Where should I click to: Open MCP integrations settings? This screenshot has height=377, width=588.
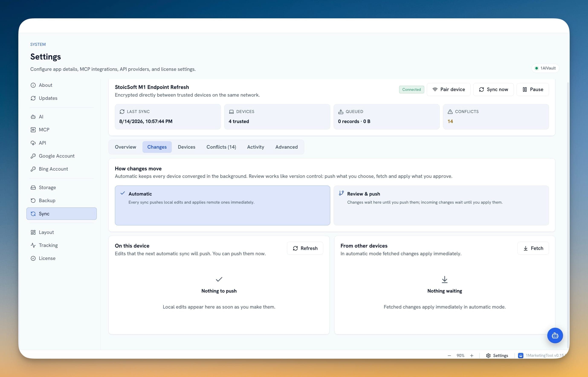click(x=61, y=129)
